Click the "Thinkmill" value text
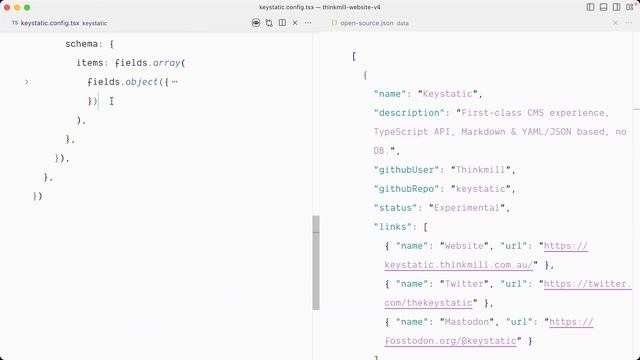The image size is (640, 360). [x=481, y=170]
